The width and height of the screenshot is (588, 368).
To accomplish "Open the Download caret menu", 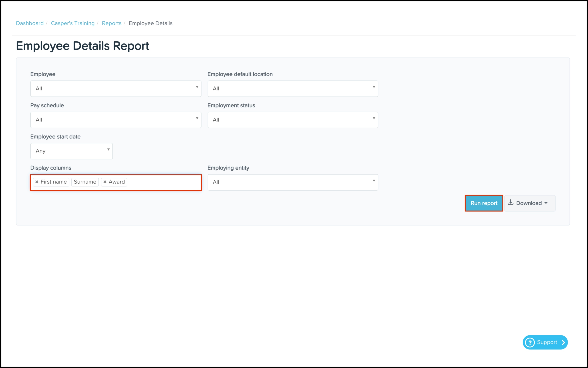I will coord(546,203).
